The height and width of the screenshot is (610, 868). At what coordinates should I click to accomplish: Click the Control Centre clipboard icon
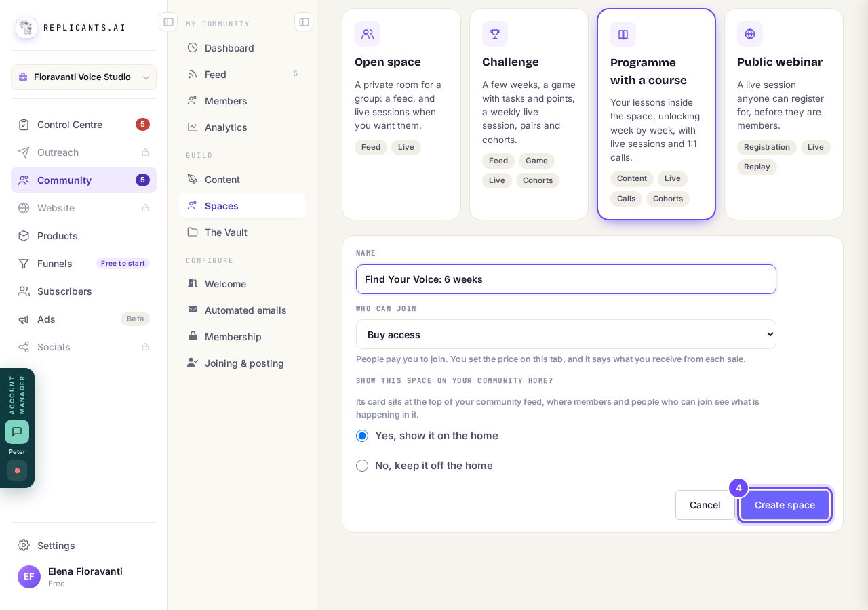[x=24, y=125]
